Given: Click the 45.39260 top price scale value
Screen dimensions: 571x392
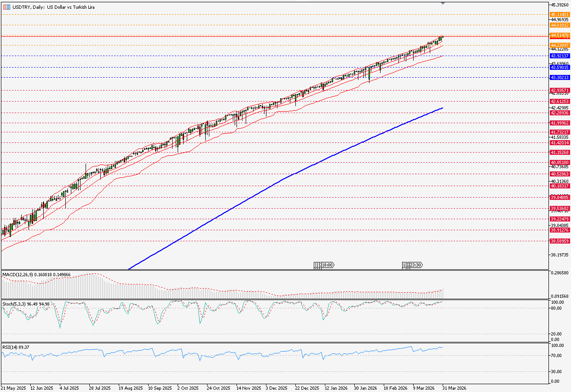Looking at the screenshot, I should [x=560, y=6].
